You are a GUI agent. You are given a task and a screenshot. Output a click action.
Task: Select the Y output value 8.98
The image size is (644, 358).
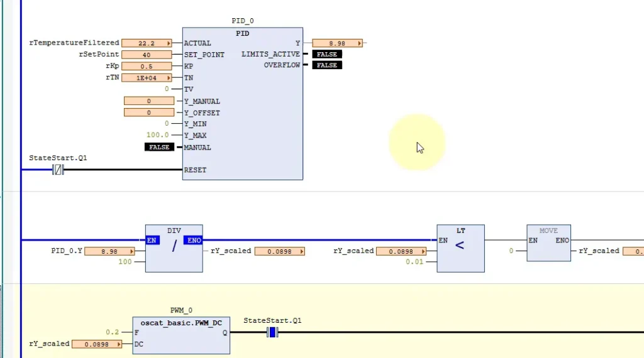coord(337,43)
